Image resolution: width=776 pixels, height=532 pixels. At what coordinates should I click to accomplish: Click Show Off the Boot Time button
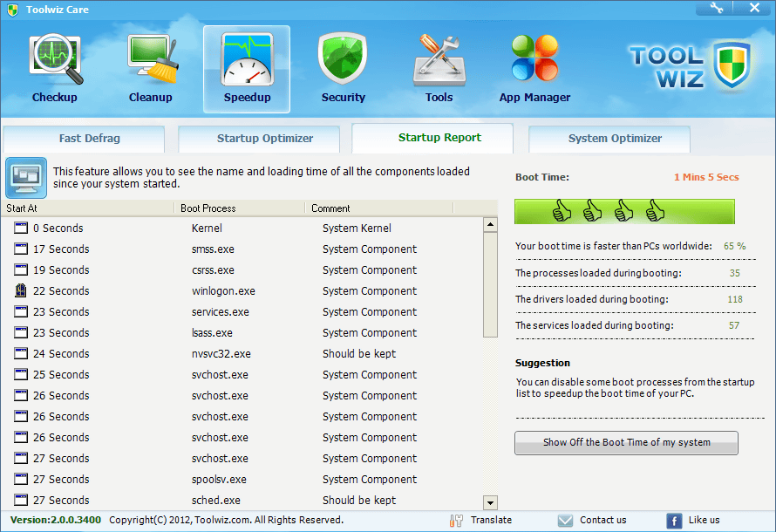click(627, 442)
